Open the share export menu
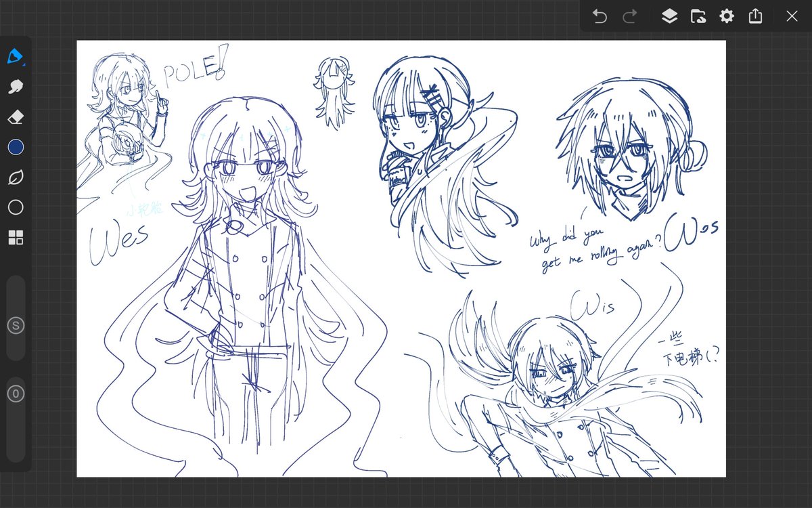 (756, 16)
